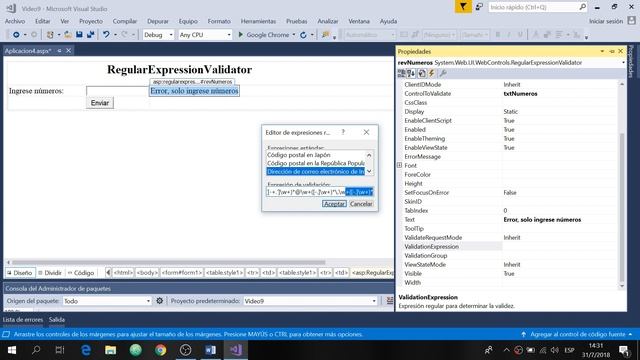Open the revNumeros object selector dropdown
Viewport: 640px width, 360px height.
pos(623,63)
